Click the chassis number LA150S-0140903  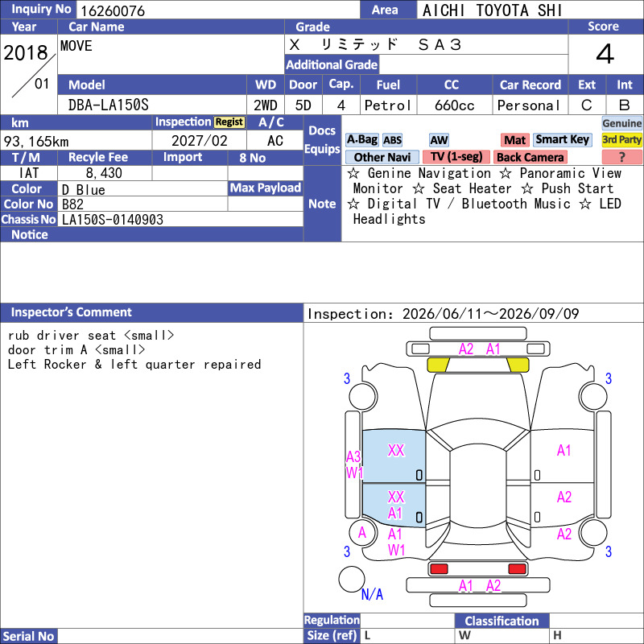[x=112, y=220]
